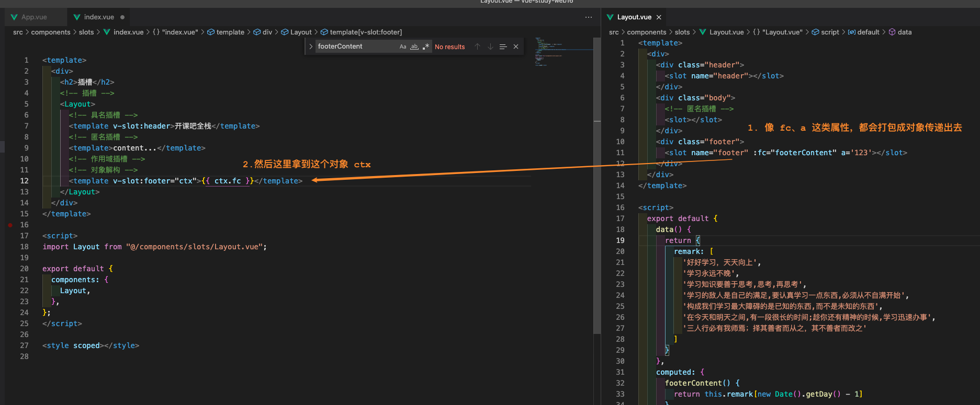Click the 'ctx.fc' expression in index.vue
The width and height of the screenshot is (980, 405).
228,181
